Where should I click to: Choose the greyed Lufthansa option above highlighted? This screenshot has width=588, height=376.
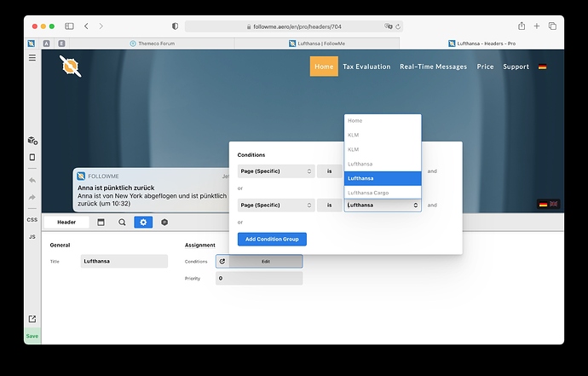tap(383, 164)
